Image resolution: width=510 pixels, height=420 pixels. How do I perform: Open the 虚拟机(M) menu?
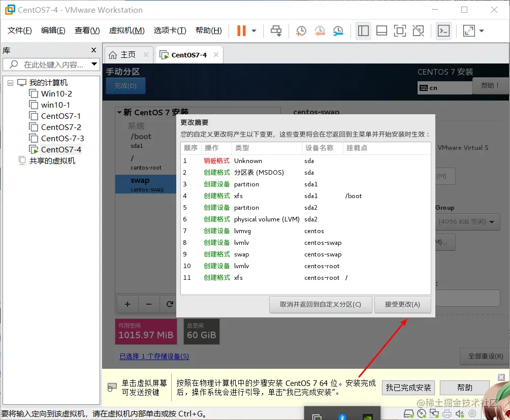coord(126,30)
